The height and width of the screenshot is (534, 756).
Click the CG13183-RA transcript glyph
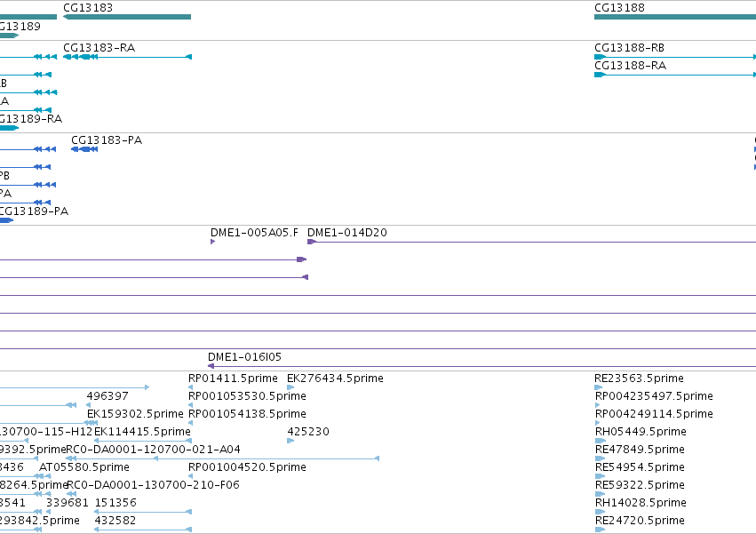click(x=127, y=57)
